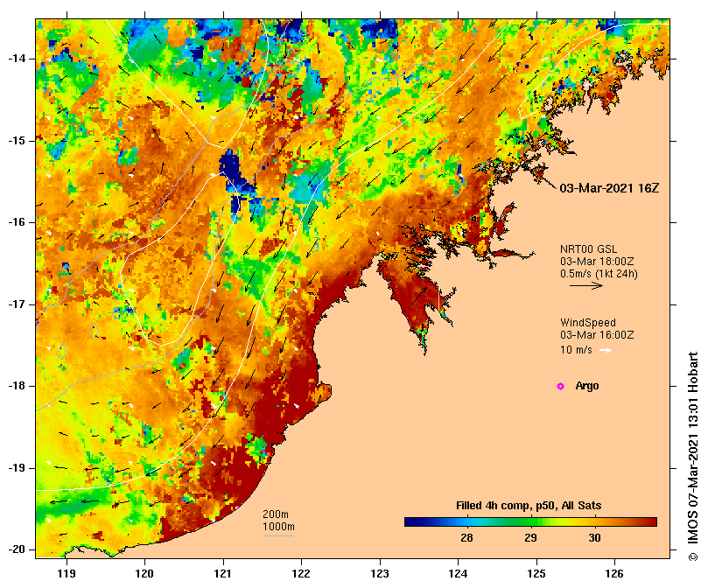
Task: Click the '-16' latitude axis label
Action: pos(17,222)
